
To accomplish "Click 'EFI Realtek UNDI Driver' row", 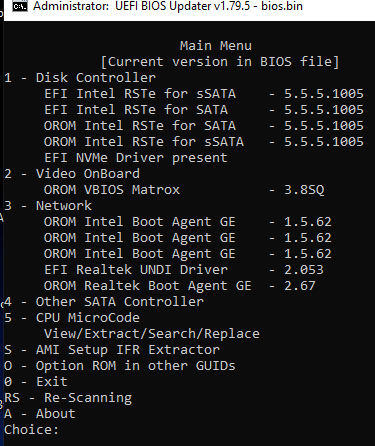I will click(184, 270).
